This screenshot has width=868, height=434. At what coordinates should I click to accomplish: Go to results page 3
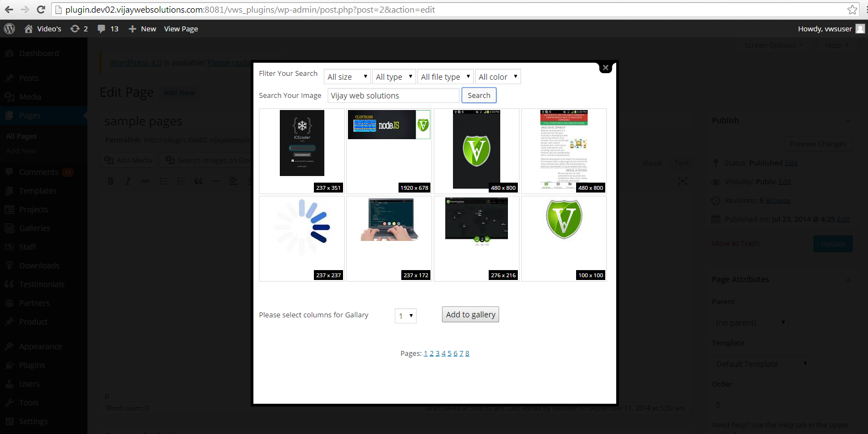click(438, 354)
